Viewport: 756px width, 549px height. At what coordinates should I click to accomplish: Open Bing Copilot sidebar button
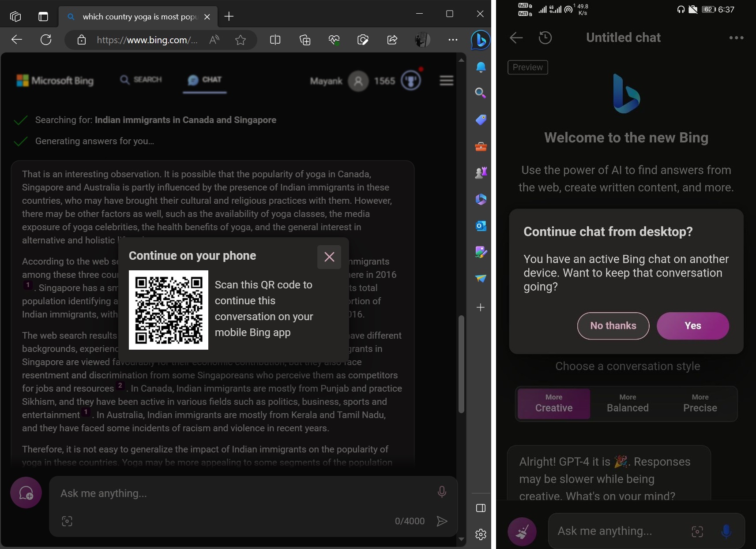[480, 40]
